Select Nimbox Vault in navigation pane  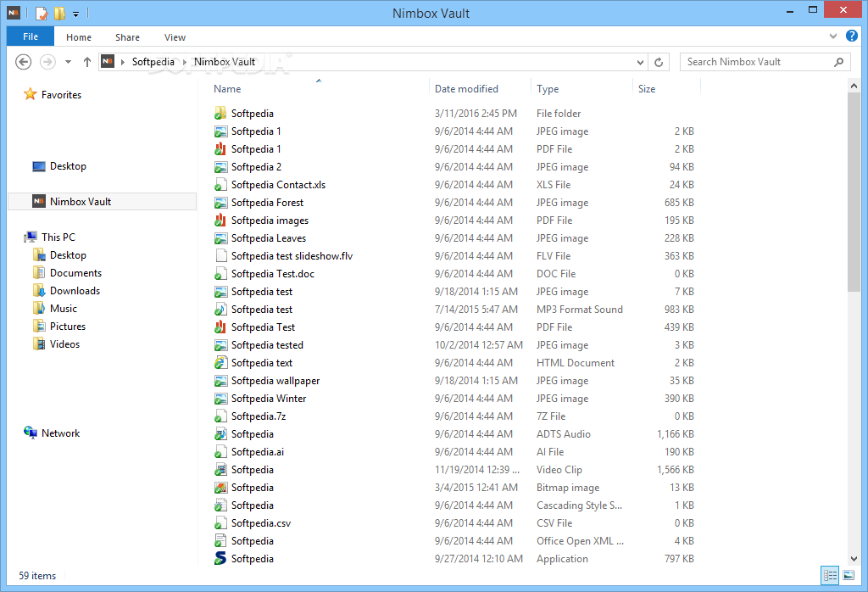pyautogui.click(x=103, y=202)
